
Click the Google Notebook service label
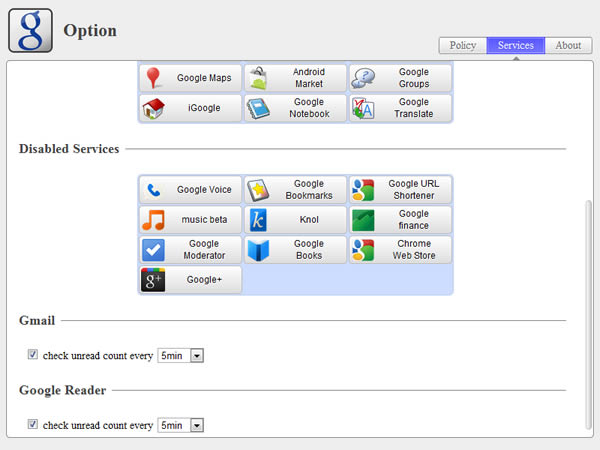[x=309, y=108]
